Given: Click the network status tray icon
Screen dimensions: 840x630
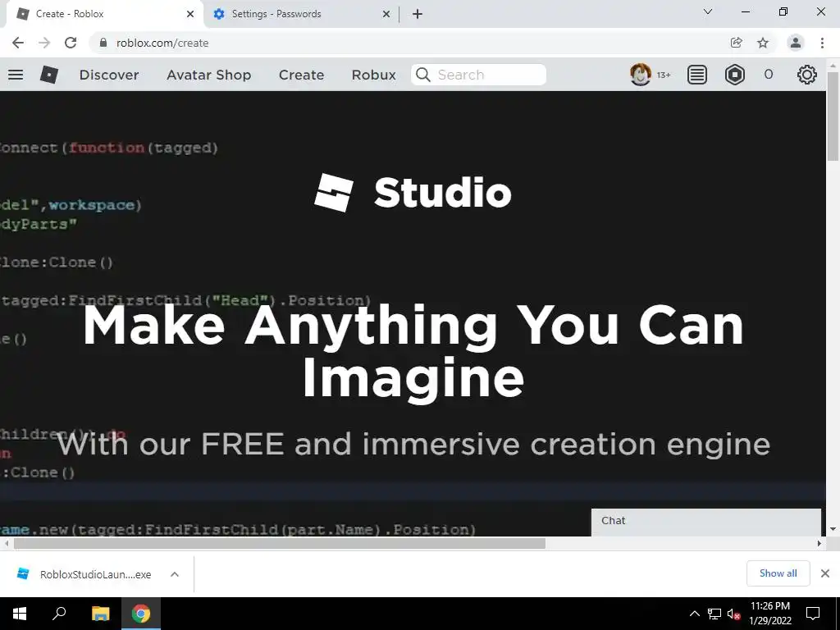Looking at the screenshot, I should click(x=714, y=614).
